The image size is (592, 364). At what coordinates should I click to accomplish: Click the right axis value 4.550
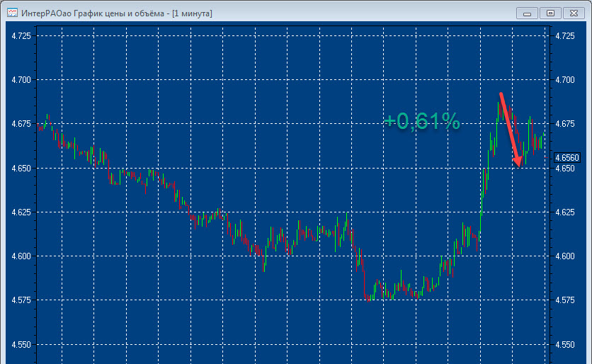click(x=565, y=345)
